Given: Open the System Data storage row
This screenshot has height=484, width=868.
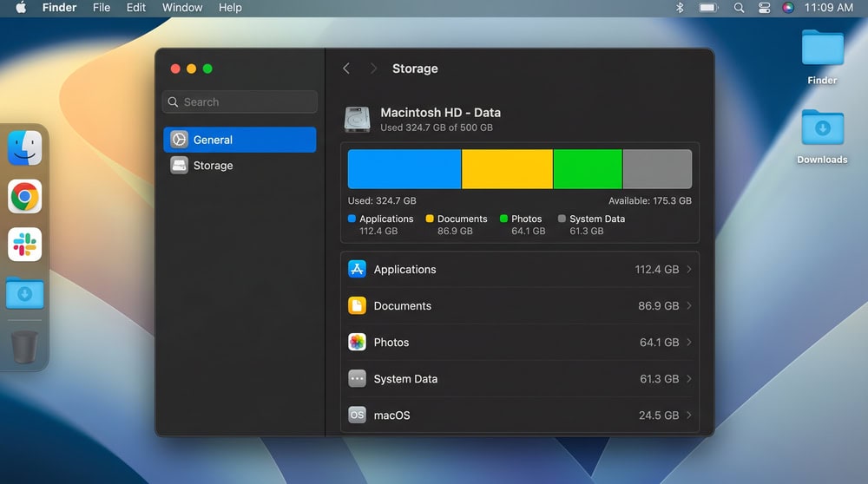Looking at the screenshot, I should coord(520,379).
